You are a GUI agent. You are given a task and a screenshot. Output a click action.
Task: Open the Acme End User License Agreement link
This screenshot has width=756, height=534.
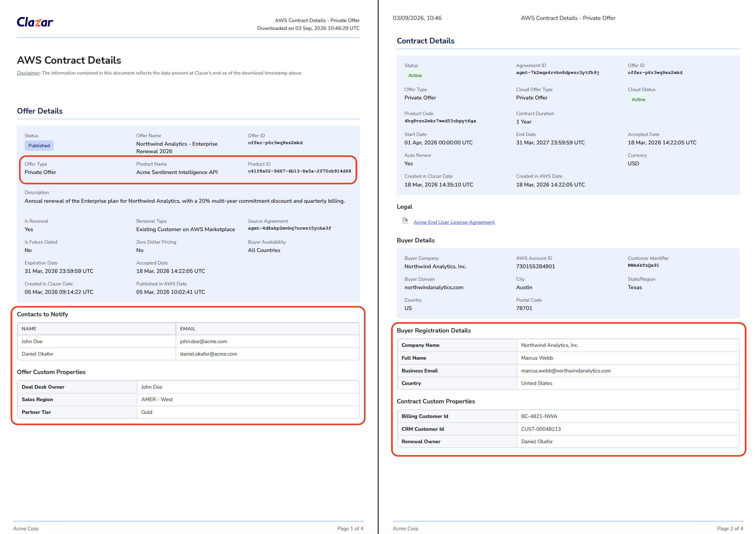click(x=454, y=222)
